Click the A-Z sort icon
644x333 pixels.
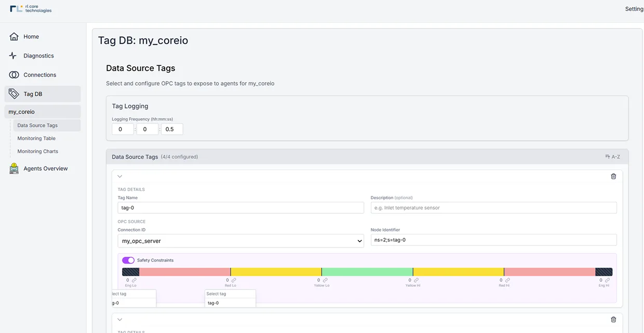608,157
